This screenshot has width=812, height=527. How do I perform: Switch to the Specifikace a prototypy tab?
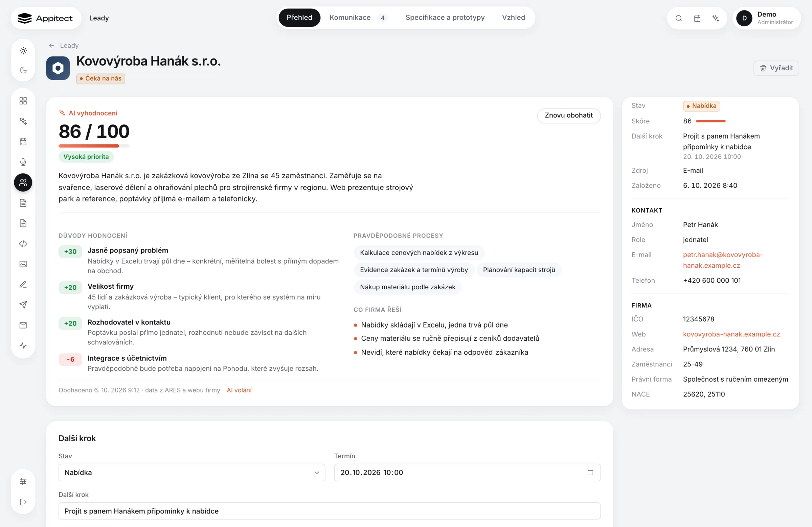coord(445,18)
